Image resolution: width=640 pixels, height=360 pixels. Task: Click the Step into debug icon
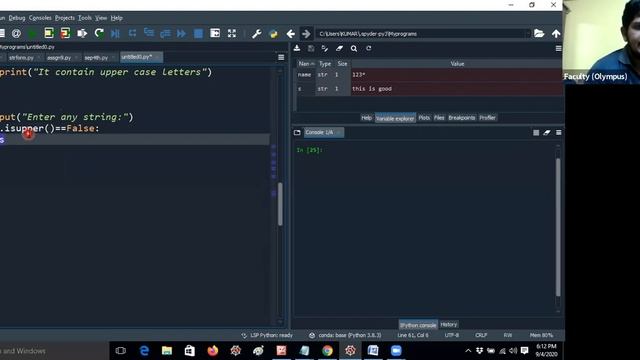point(149,33)
